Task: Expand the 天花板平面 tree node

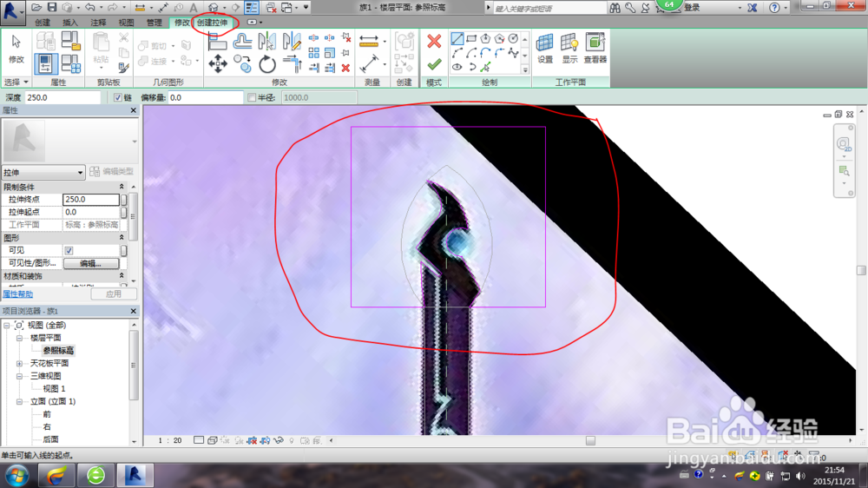Action: (x=19, y=363)
